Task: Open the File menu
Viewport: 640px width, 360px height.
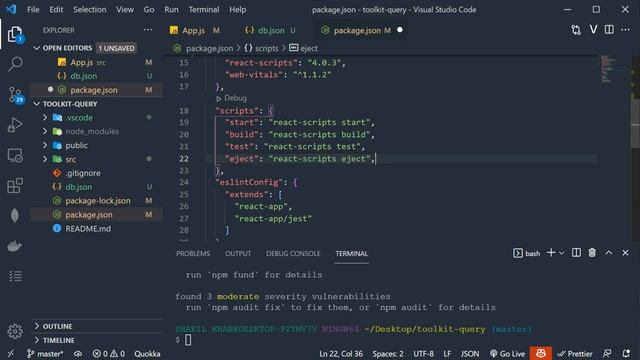Action: click(x=33, y=9)
